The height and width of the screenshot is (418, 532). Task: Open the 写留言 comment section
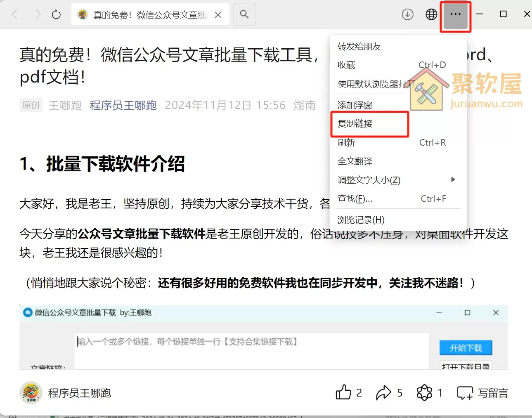click(x=482, y=393)
